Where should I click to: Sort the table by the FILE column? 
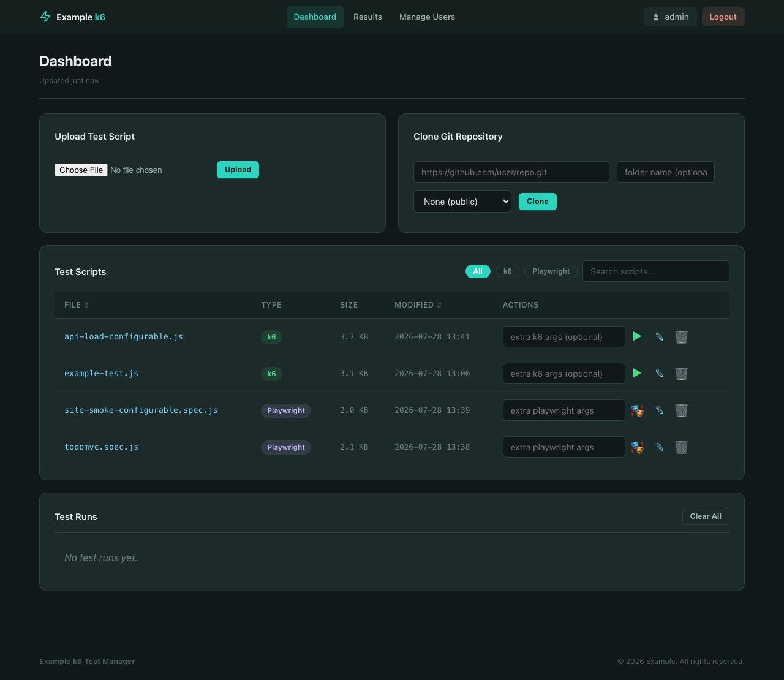coord(77,304)
